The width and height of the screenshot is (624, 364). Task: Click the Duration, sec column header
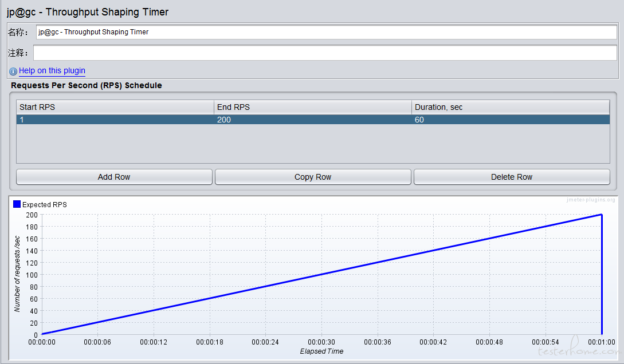[510, 107]
